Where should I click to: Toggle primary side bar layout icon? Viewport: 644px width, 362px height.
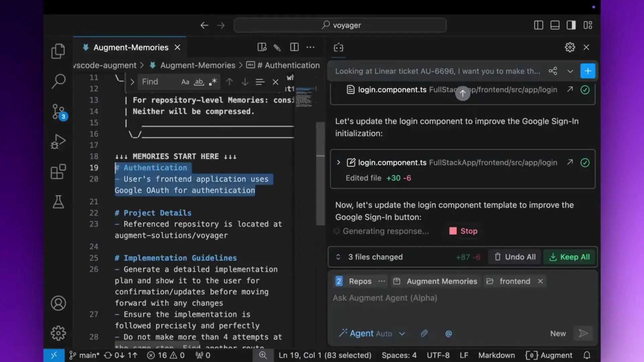point(538,25)
